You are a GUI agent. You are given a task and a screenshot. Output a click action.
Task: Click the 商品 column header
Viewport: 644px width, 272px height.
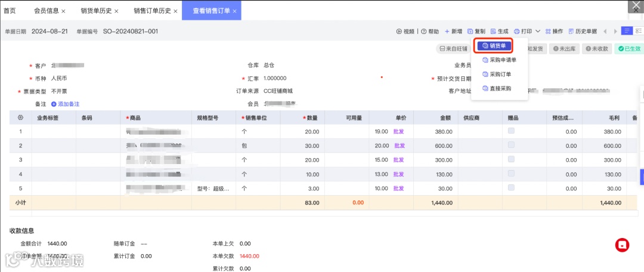pyautogui.click(x=156, y=118)
